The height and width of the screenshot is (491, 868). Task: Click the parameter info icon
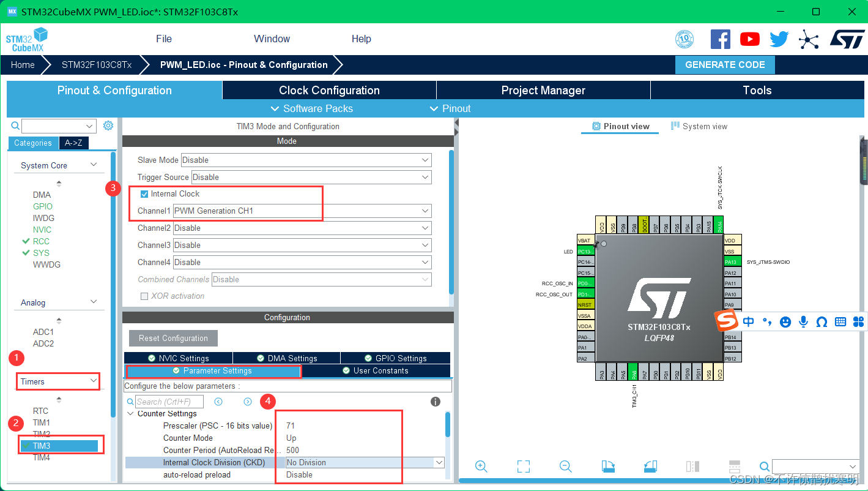tap(436, 402)
